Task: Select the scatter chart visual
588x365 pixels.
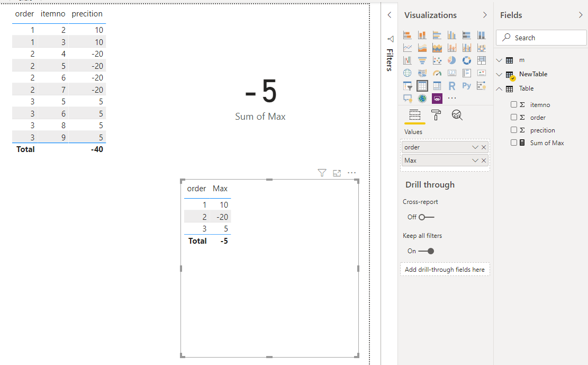Action: [437, 60]
